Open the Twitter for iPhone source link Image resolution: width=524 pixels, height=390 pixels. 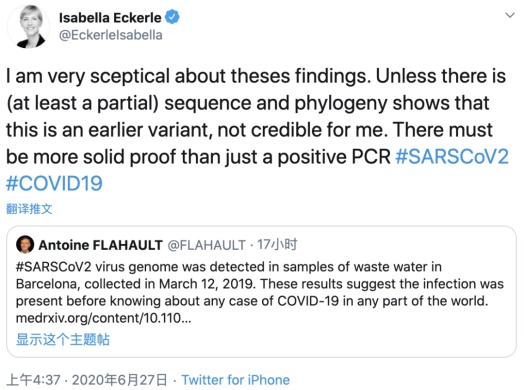(x=236, y=380)
